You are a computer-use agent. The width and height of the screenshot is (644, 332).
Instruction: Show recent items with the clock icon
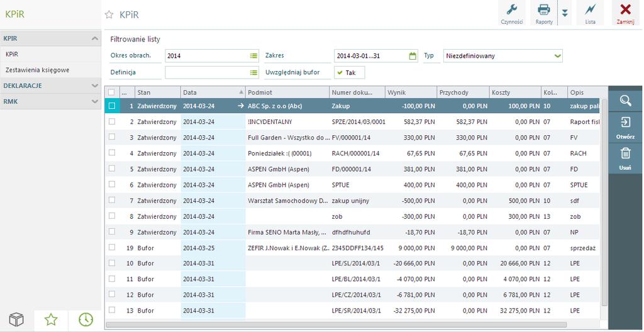[86, 319]
